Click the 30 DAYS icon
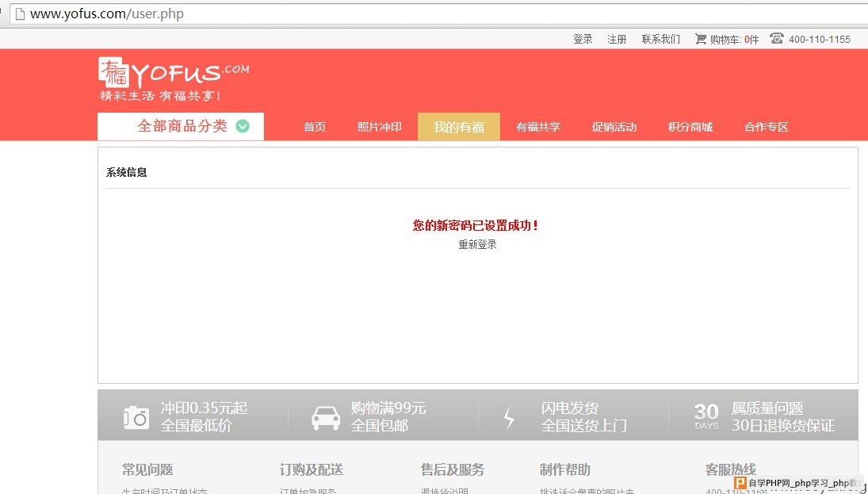The width and height of the screenshot is (868, 494). [x=706, y=416]
